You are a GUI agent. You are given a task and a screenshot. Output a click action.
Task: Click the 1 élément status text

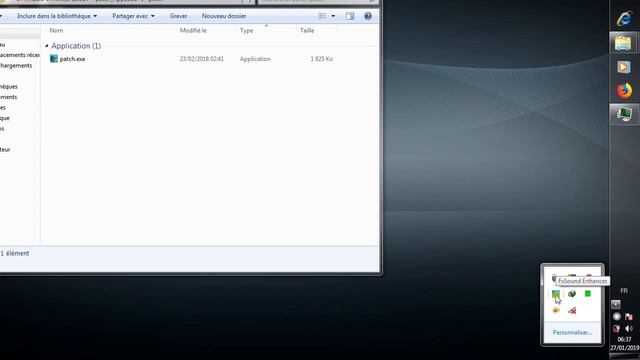[15, 253]
